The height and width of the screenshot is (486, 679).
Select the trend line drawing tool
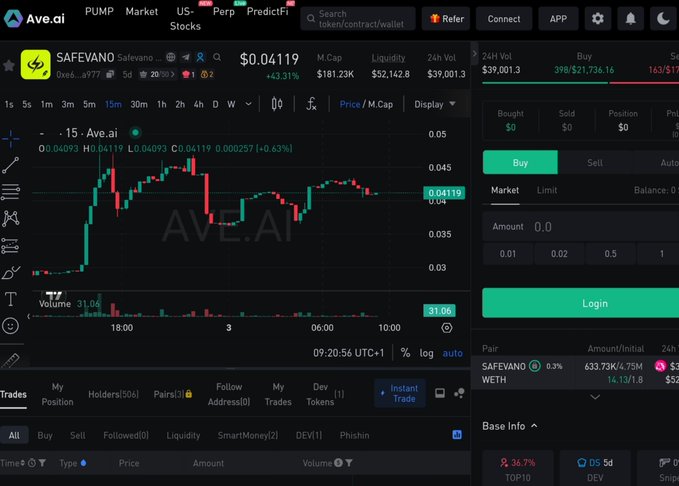[10, 165]
